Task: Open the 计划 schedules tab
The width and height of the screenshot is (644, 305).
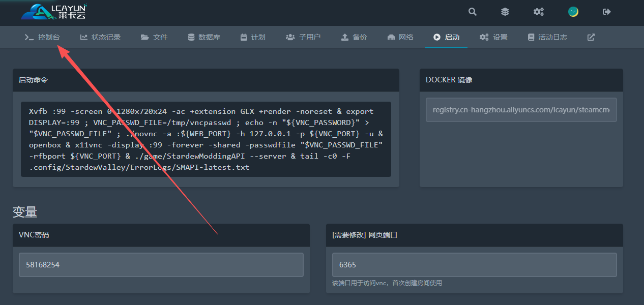Action: [252, 37]
